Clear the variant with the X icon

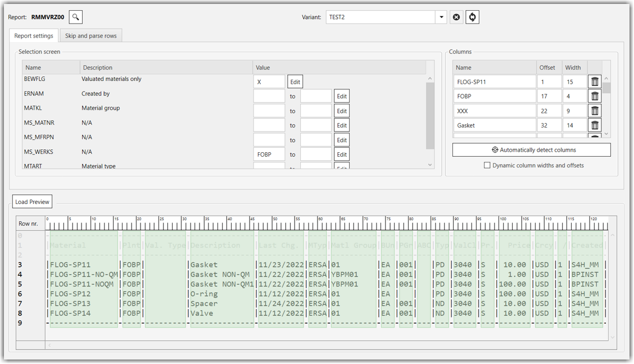(456, 17)
